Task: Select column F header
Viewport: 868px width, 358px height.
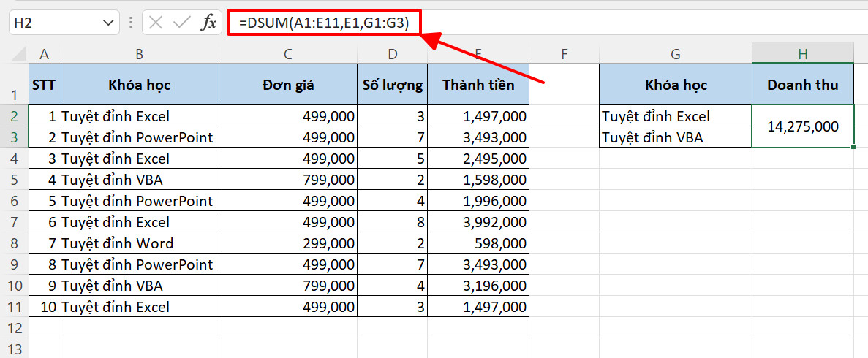Action: pos(564,53)
